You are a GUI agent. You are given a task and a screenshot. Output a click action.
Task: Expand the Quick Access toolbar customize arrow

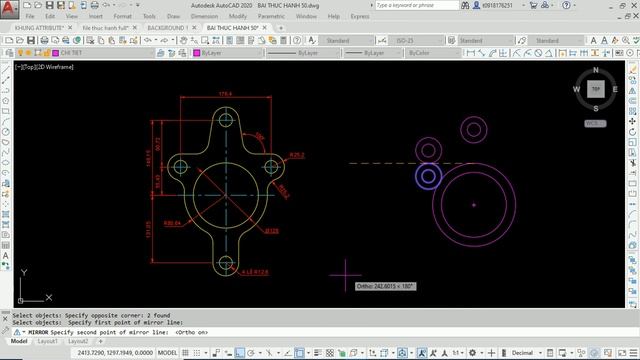[x=137, y=5]
